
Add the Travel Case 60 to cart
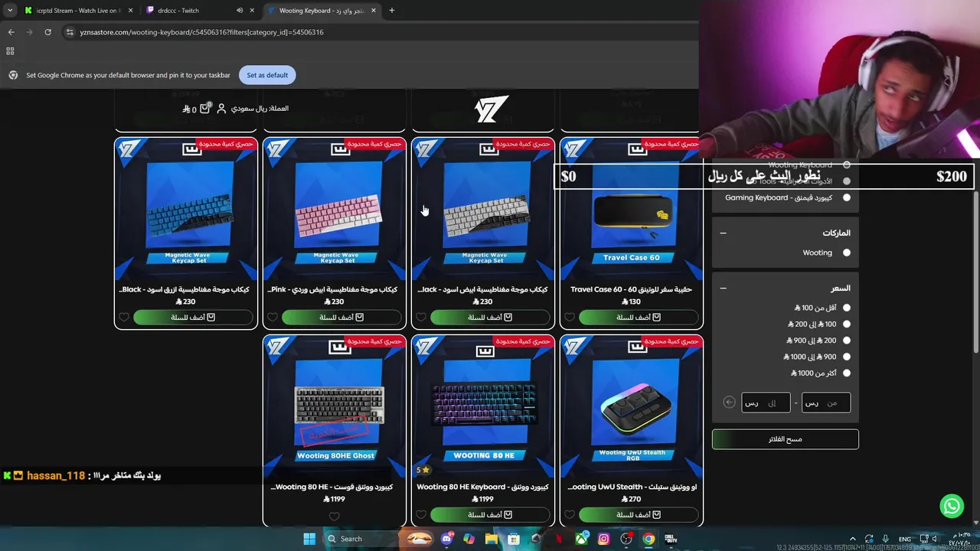(x=638, y=317)
